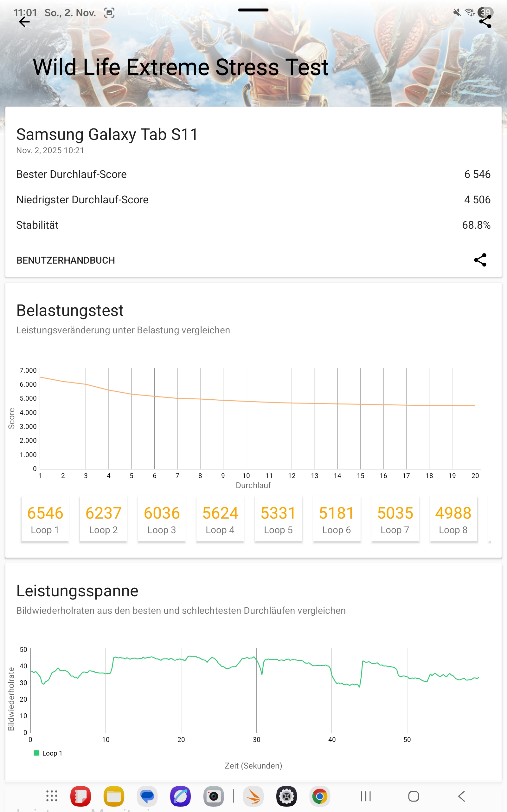The image size is (507, 812).
Task: Go back using the top-left arrow
Action: 24,22
